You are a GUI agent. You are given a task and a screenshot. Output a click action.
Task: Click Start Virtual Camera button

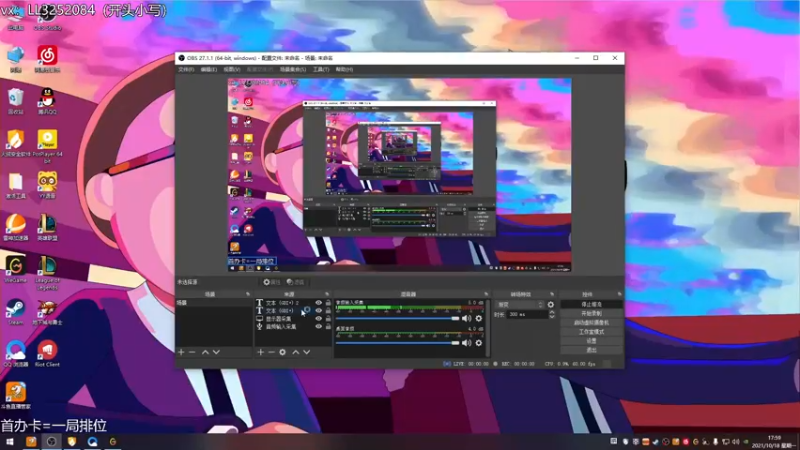[591, 322]
